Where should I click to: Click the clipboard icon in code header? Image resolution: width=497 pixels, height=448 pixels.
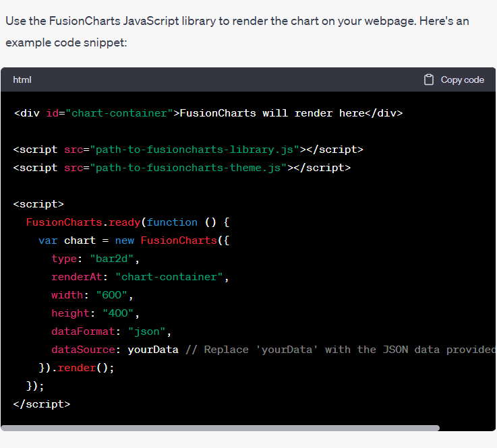(x=428, y=79)
